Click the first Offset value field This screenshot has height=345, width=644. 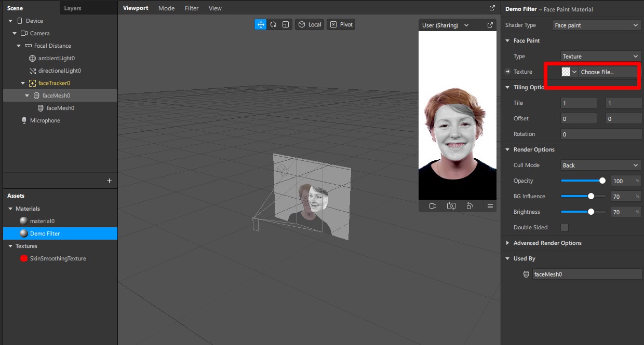pyautogui.click(x=579, y=118)
